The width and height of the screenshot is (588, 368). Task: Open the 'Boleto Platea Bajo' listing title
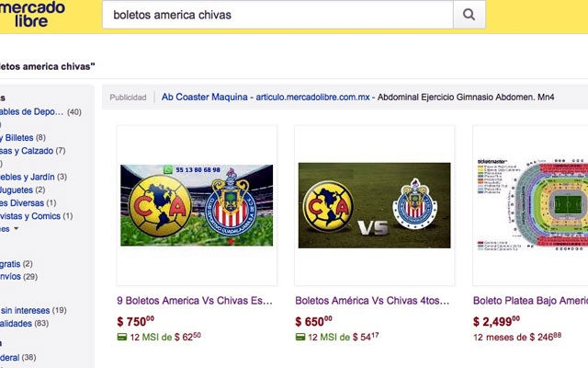tap(529, 301)
